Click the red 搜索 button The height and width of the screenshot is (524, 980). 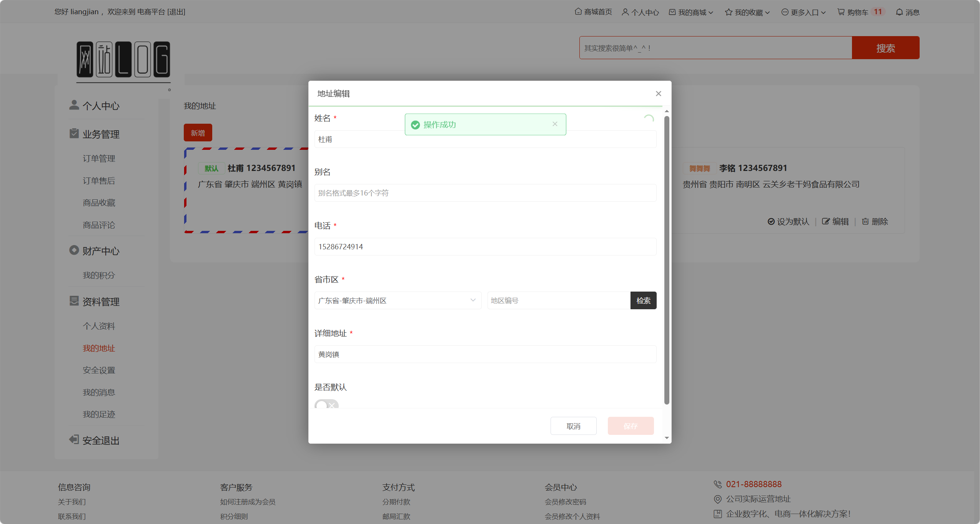pyautogui.click(x=885, y=48)
